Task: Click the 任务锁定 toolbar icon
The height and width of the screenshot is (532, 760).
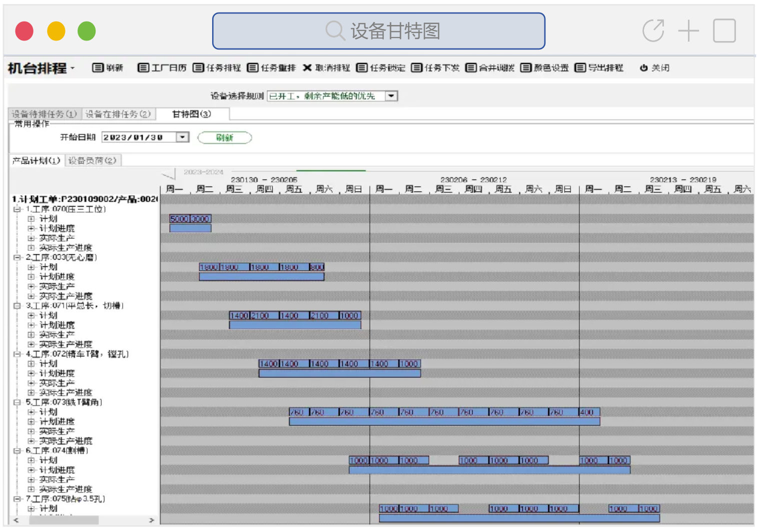Action: point(362,68)
